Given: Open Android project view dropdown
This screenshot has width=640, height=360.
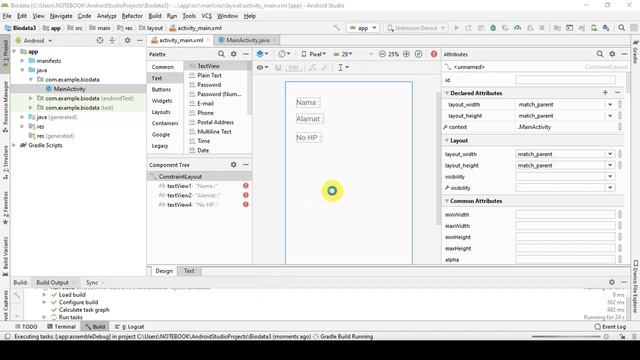Looking at the screenshot, I should pos(34,41).
